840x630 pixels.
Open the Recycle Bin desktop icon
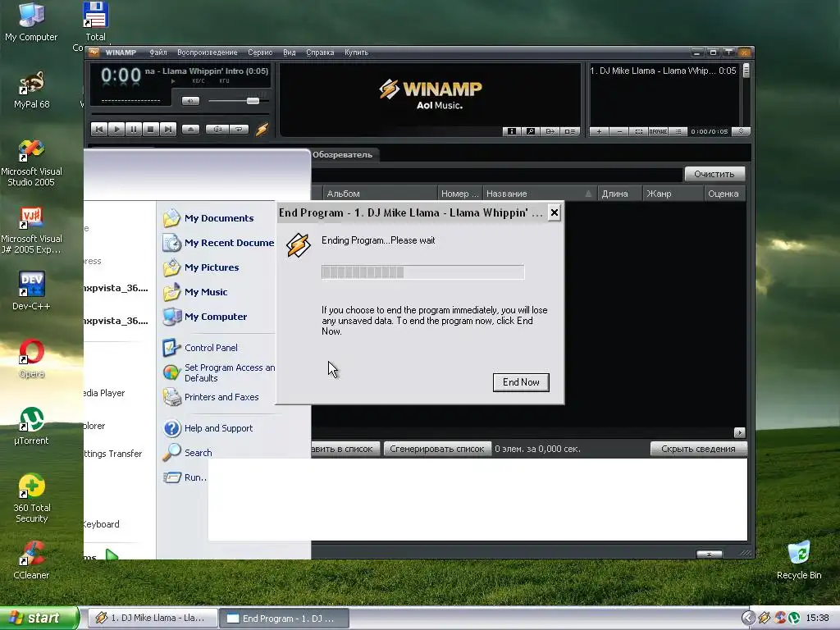[x=799, y=559]
